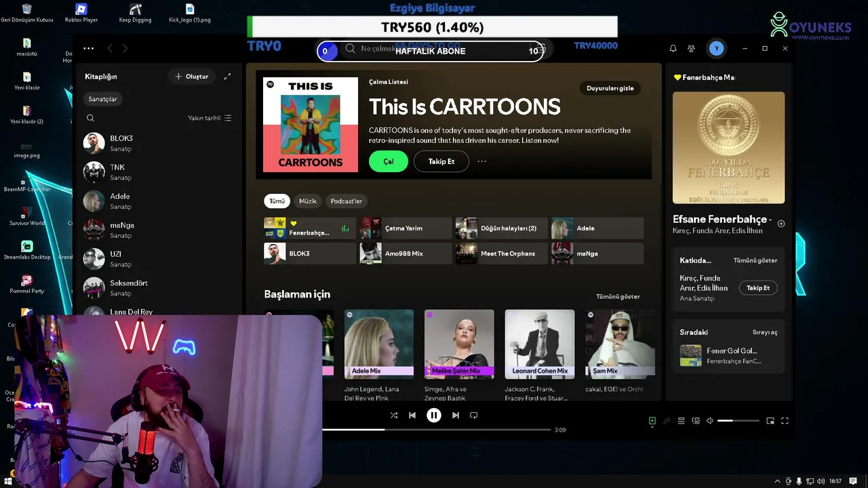Open Friend Activity icon
Viewport: 868px width, 488px height.
coord(691,49)
